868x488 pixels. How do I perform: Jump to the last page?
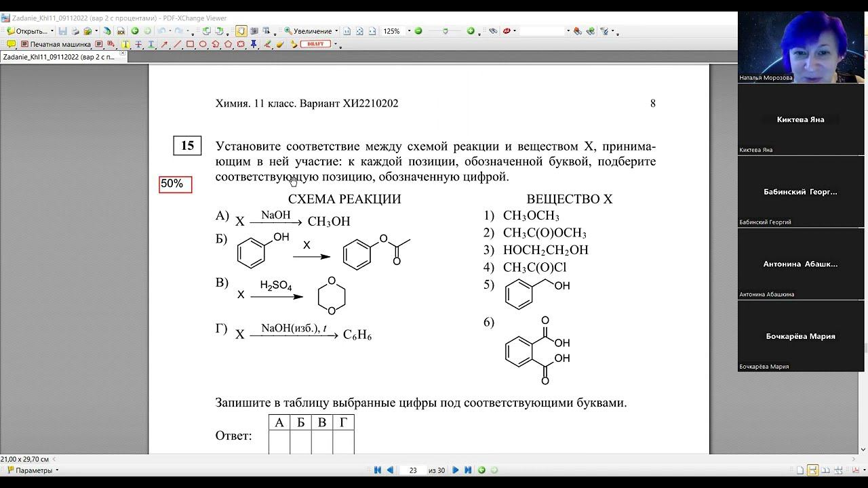pos(468,470)
